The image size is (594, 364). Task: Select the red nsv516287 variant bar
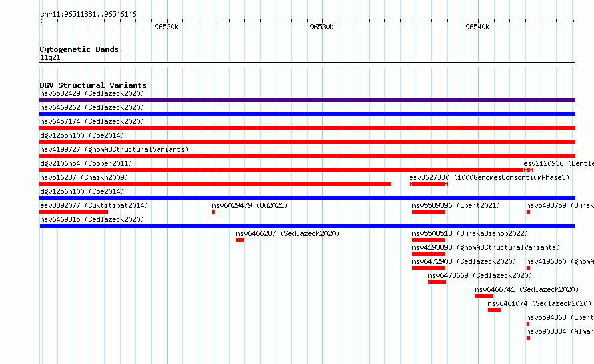[215, 184]
